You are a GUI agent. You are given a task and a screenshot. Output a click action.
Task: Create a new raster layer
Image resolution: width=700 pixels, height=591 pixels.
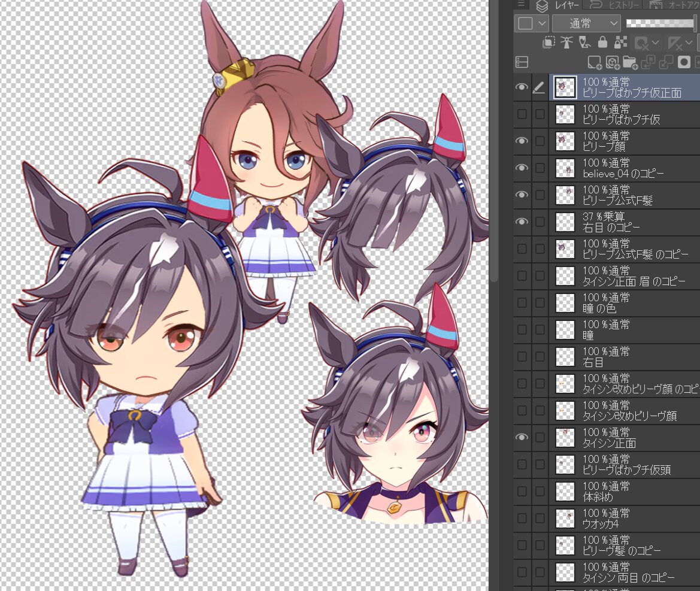click(594, 62)
